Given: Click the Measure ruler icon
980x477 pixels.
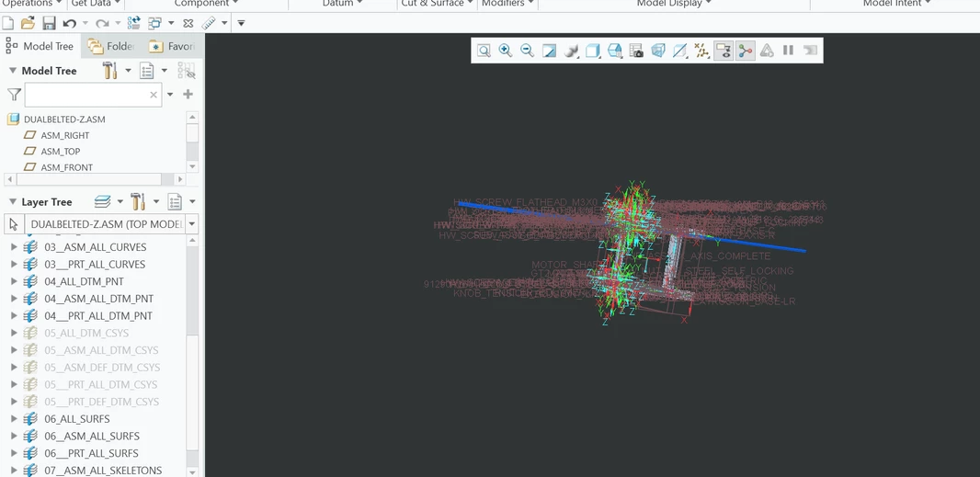Looking at the screenshot, I should (208, 23).
